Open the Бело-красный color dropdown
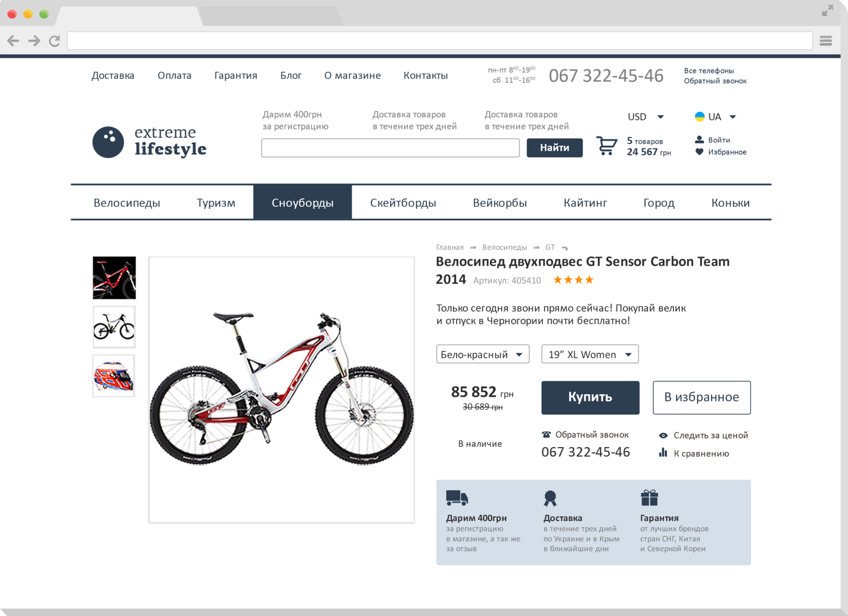This screenshot has width=848, height=616. (483, 354)
